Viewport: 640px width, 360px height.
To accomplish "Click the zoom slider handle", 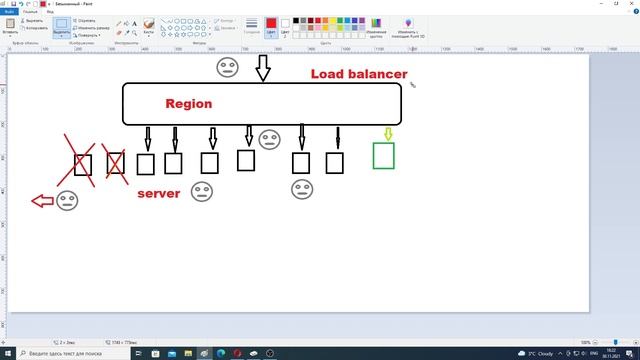I will coord(616,342).
